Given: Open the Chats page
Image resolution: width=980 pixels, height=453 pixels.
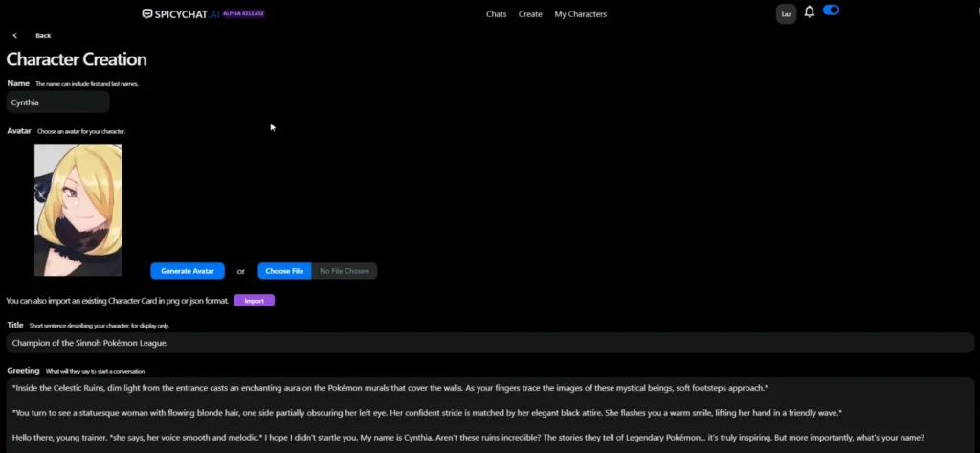Looking at the screenshot, I should 496,14.
